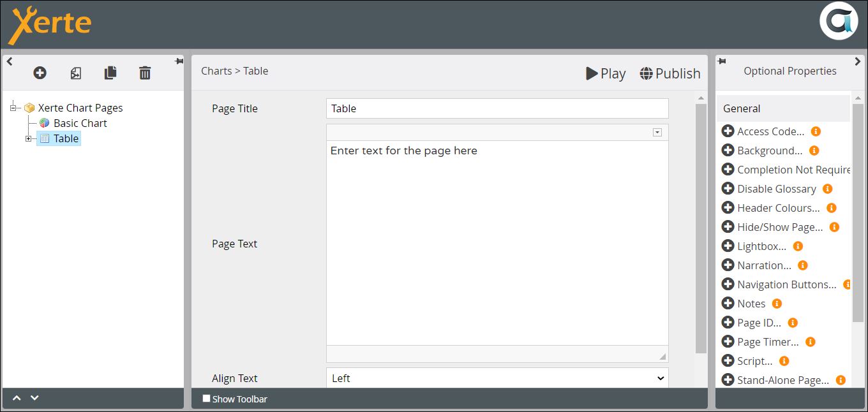
Task: Add the Narration optional property
Action: pos(728,265)
